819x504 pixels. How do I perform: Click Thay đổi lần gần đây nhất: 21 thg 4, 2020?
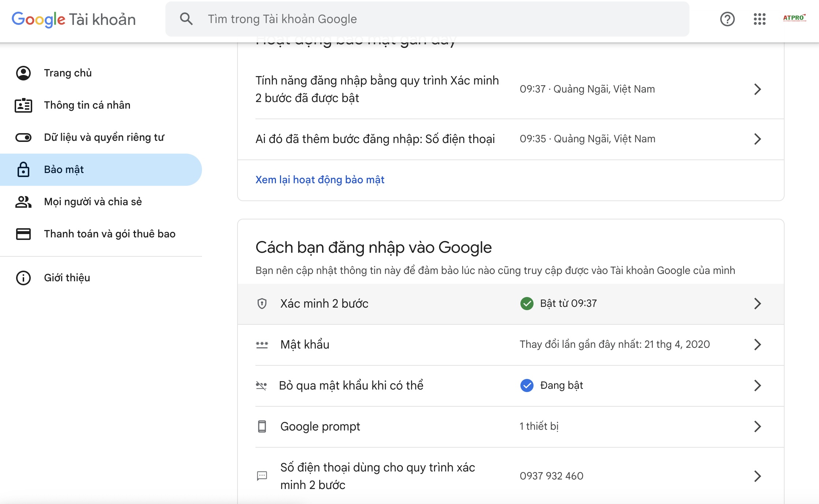pos(615,345)
